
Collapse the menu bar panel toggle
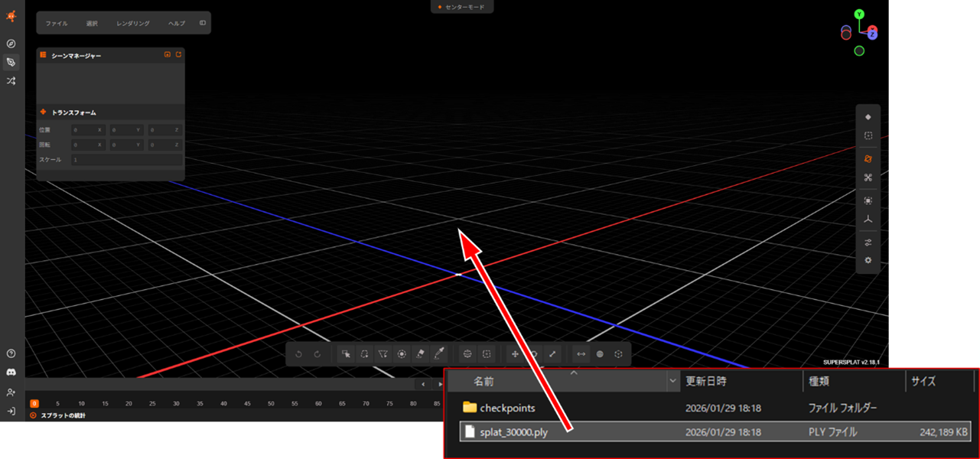pos(203,23)
